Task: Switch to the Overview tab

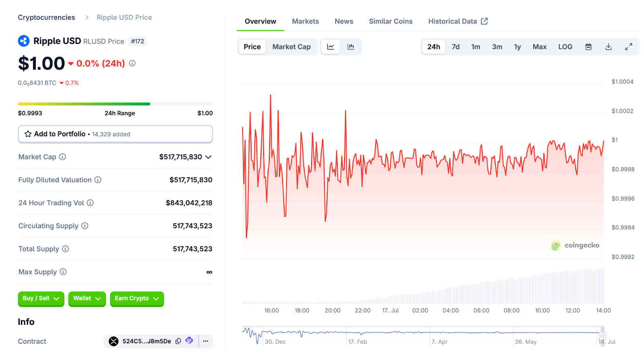Action: point(260,21)
